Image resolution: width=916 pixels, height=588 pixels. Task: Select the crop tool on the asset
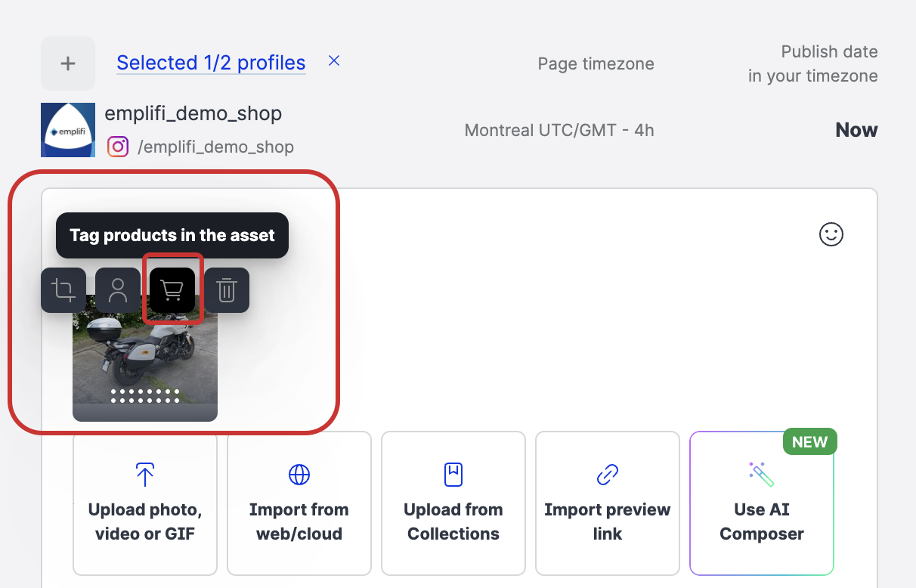tap(63, 290)
